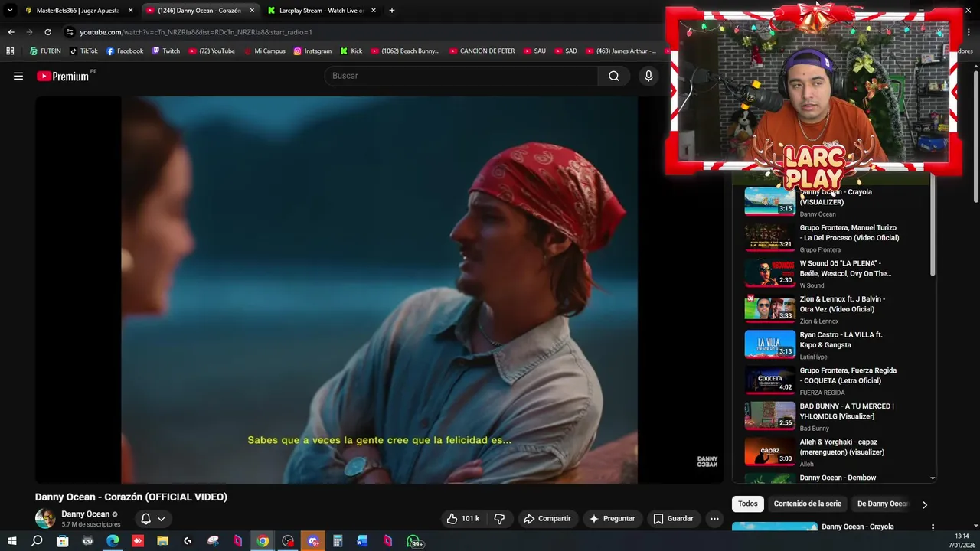Toggle the notification bell for Danny Ocean
980x551 pixels.
[145, 518]
